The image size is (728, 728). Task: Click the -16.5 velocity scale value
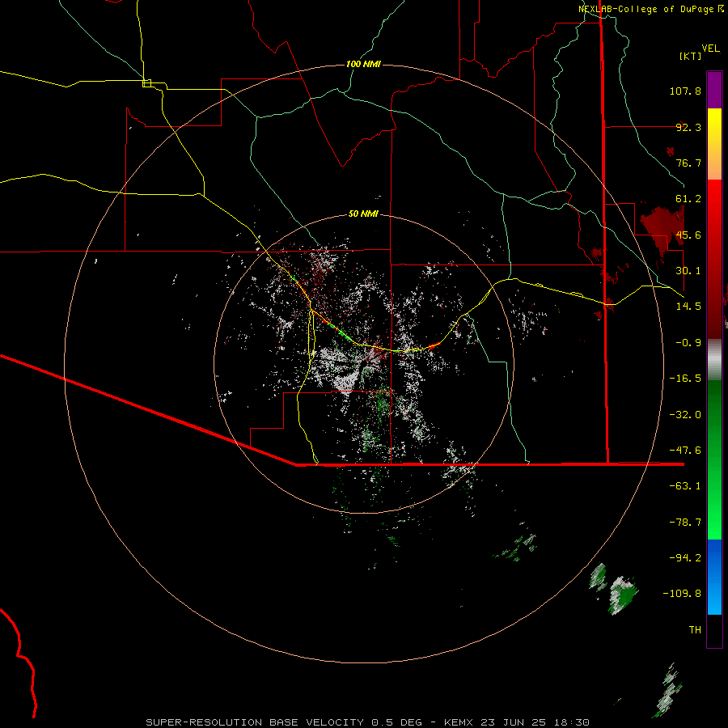pos(685,379)
